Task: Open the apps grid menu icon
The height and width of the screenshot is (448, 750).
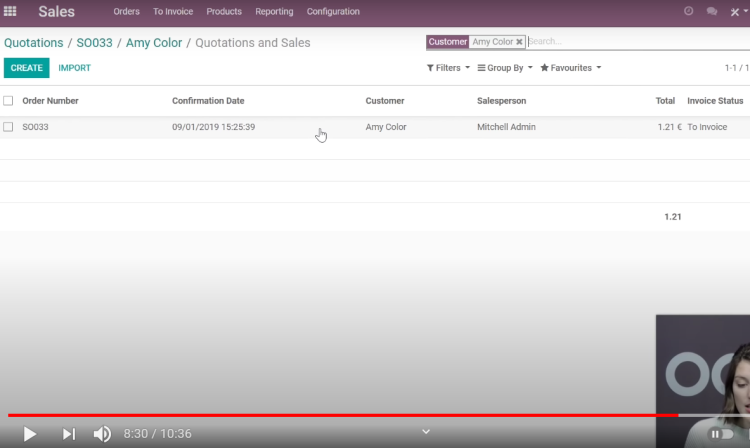Action: point(10,11)
